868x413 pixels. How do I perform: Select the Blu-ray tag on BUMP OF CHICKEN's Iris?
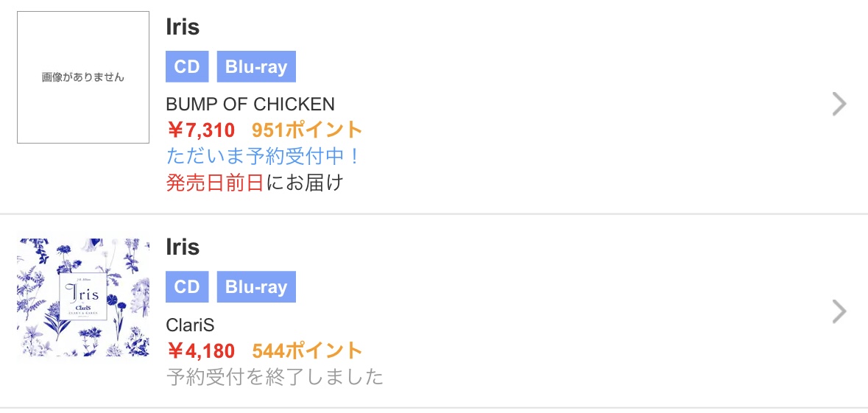pos(256,66)
